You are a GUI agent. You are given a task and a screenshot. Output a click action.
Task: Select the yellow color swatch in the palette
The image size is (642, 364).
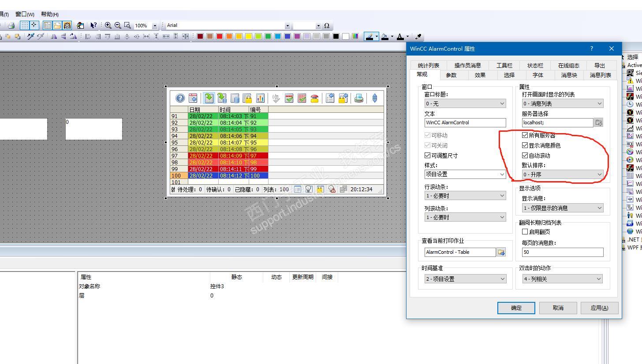tap(249, 37)
